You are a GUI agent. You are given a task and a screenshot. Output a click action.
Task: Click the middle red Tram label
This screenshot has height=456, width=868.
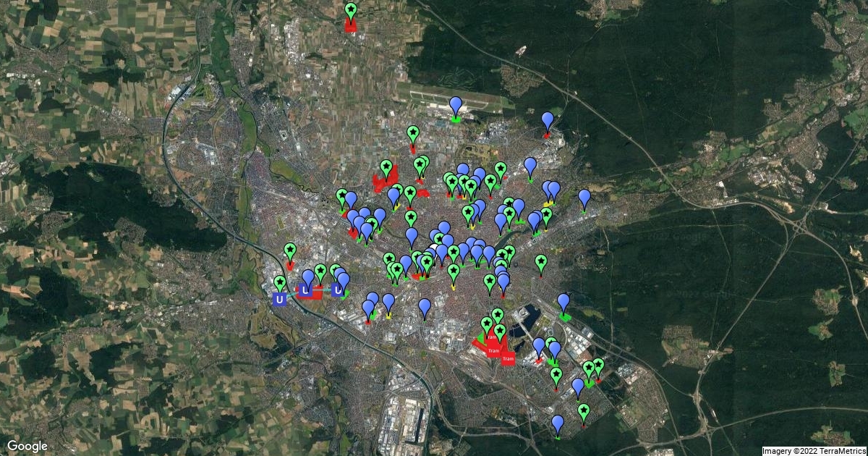[x=494, y=351]
